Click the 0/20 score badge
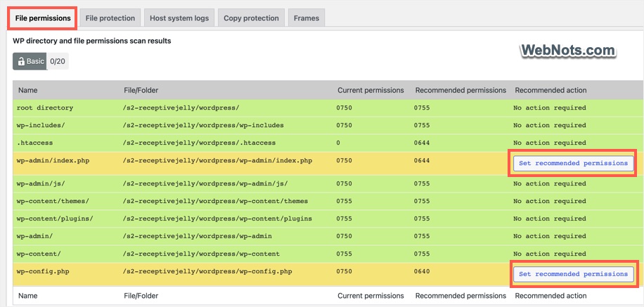This screenshot has width=644, height=307. tap(58, 61)
